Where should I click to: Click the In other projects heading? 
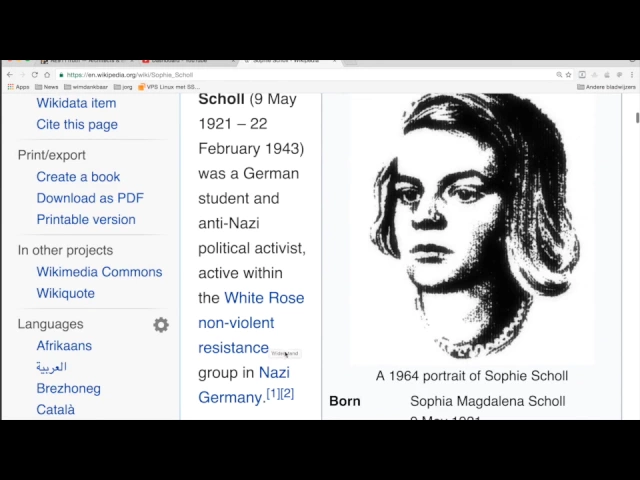click(65, 250)
